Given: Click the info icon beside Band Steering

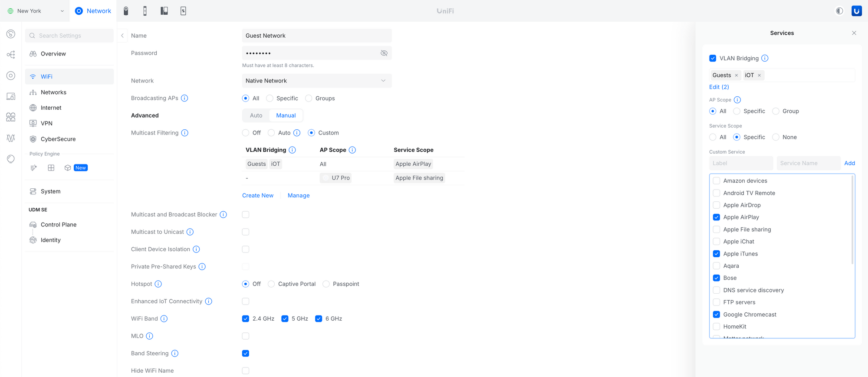Looking at the screenshot, I should pyautogui.click(x=175, y=353).
